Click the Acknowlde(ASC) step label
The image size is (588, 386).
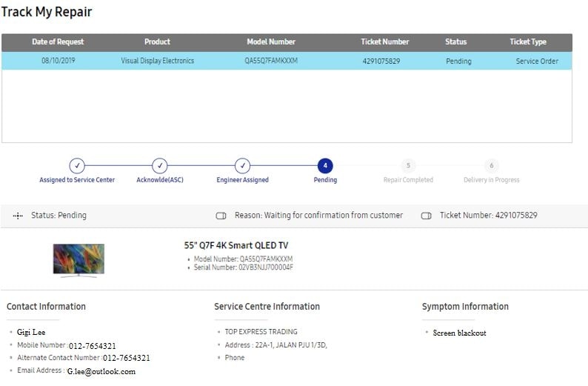[160, 180]
